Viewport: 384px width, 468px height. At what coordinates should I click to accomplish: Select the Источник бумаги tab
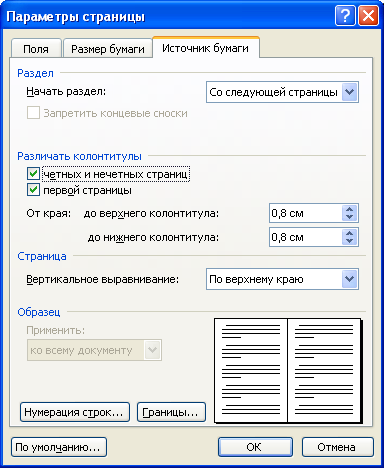click(206, 48)
